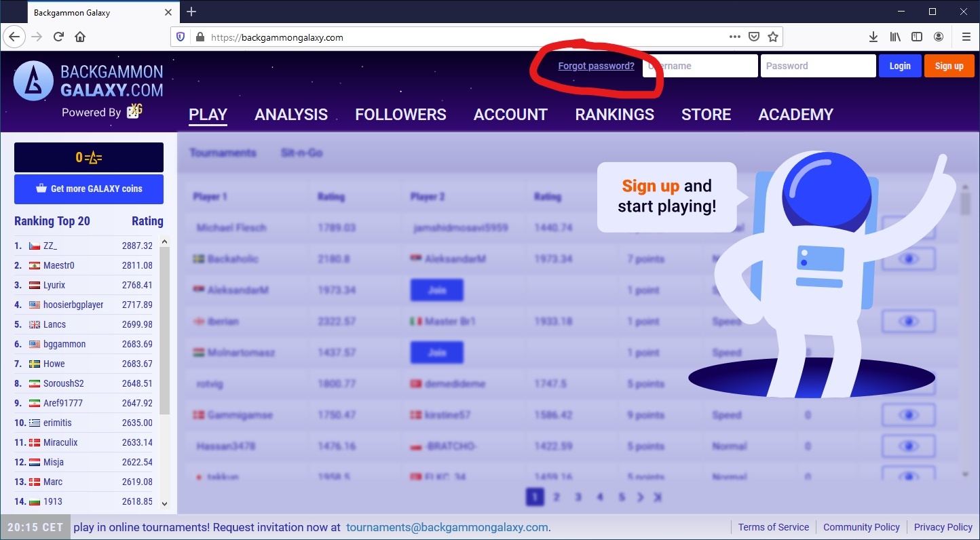Click the browser address bar URL
980x540 pixels.
(277, 37)
